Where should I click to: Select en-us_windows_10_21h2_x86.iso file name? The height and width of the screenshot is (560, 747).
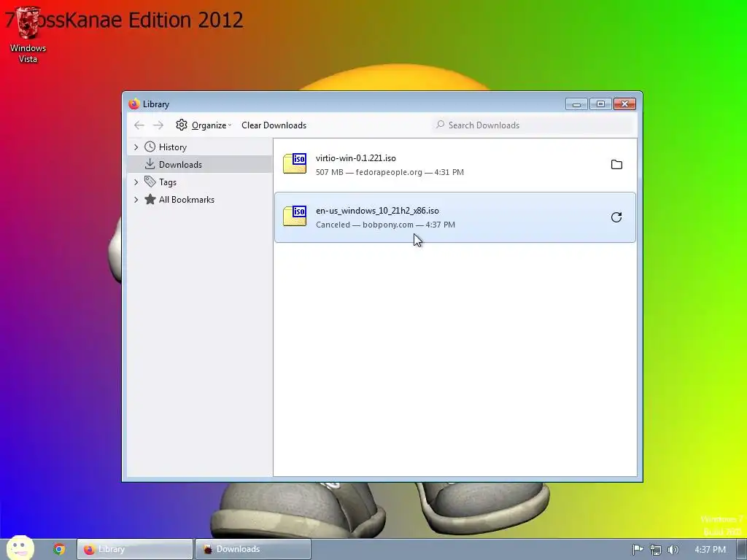click(377, 211)
